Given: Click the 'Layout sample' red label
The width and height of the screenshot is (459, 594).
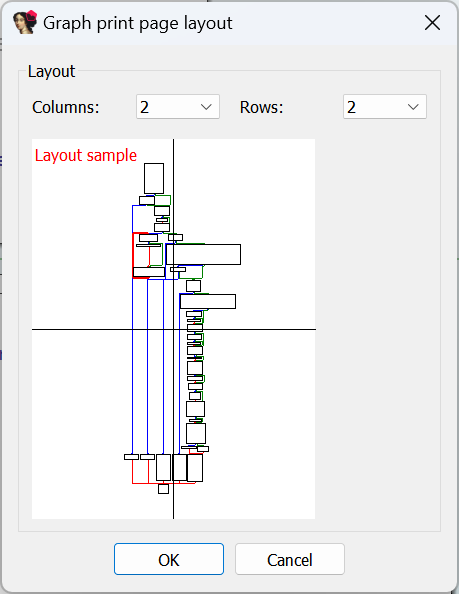Looking at the screenshot, I should (86, 155).
